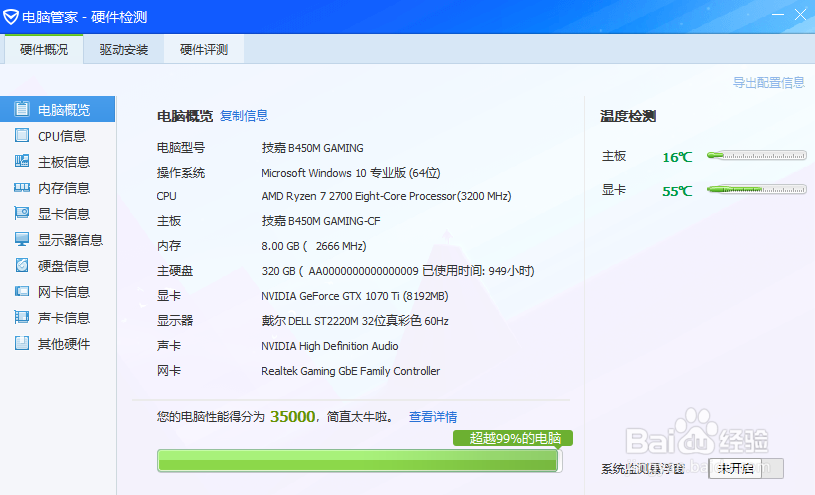Click the 硬盘信息 hard disk icon
815x495 pixels.
click(22, 265)
